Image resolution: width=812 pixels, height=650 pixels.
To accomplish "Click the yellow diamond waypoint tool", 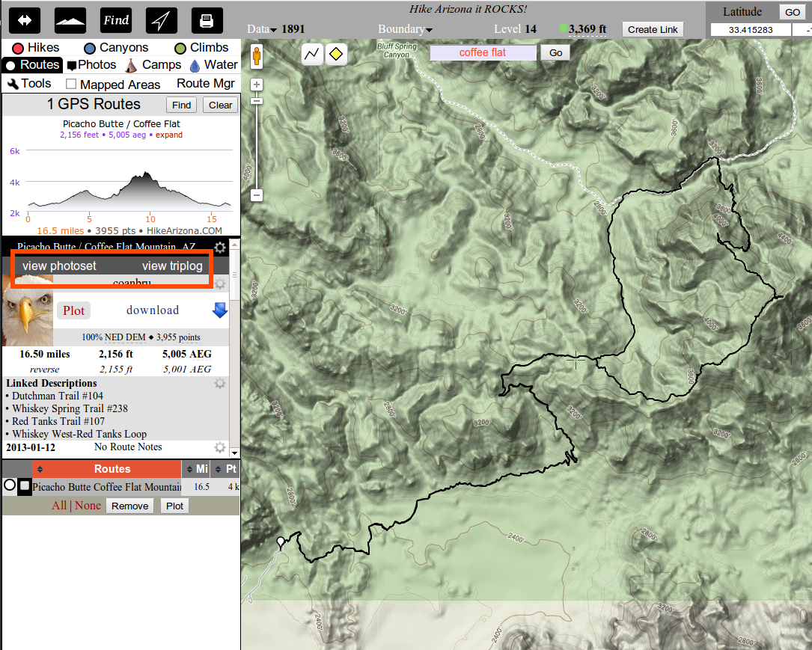I will (x=337, y=54).
